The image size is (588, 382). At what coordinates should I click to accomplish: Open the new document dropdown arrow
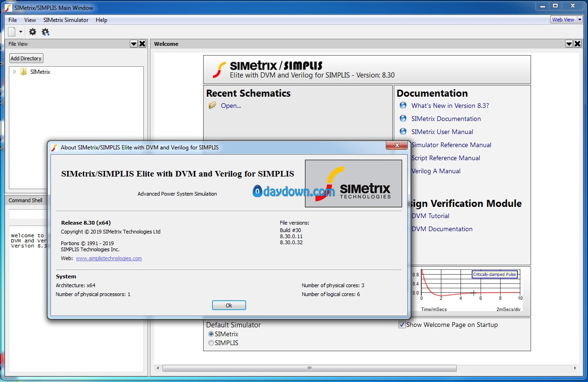(21, 32)
